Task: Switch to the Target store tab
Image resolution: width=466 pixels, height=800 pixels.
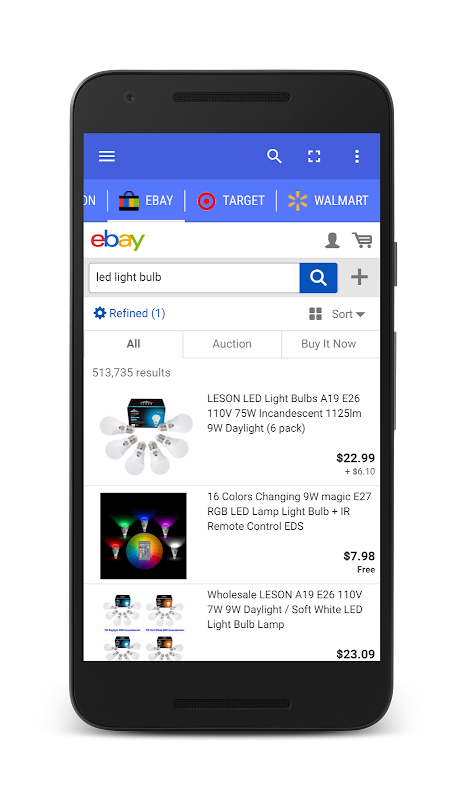Action: [231, 201]
